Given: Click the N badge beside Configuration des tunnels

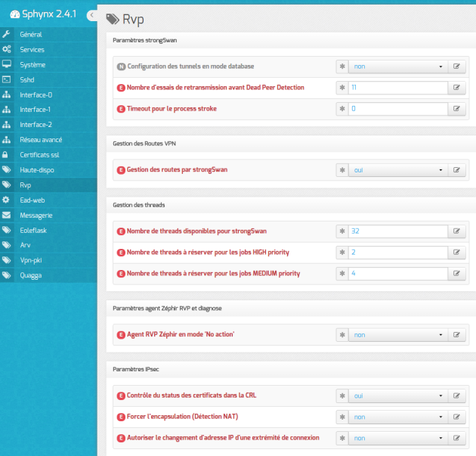Looking at the screenshot, I should click(121, 67).
